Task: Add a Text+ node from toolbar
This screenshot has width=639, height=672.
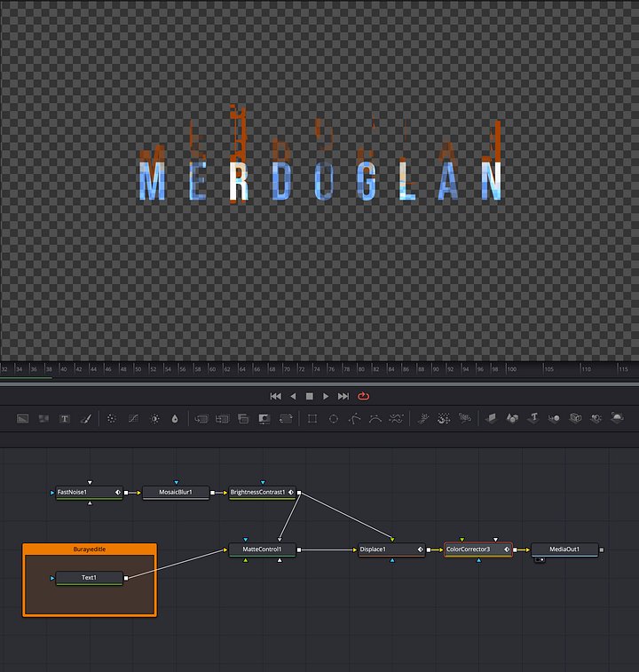Action: [x=64, y=419]
